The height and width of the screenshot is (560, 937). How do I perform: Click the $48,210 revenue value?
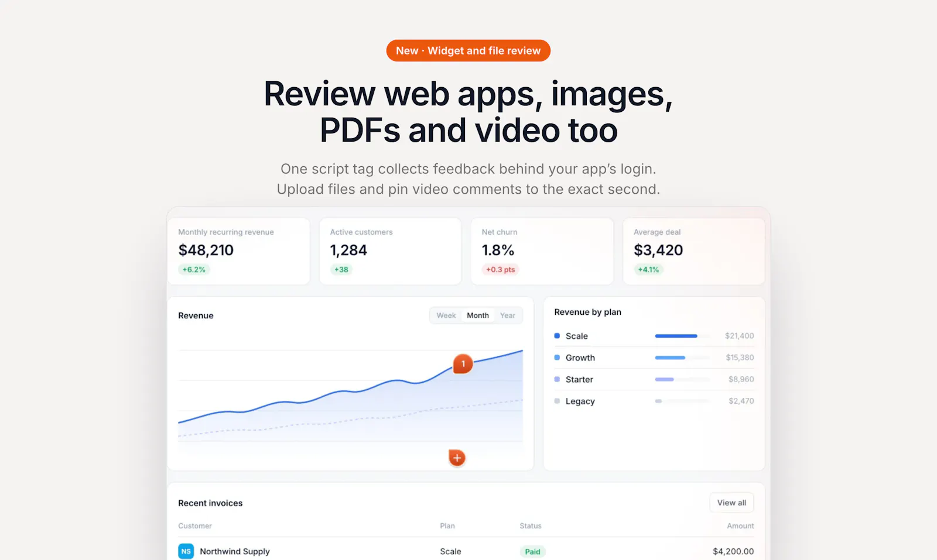206,250
